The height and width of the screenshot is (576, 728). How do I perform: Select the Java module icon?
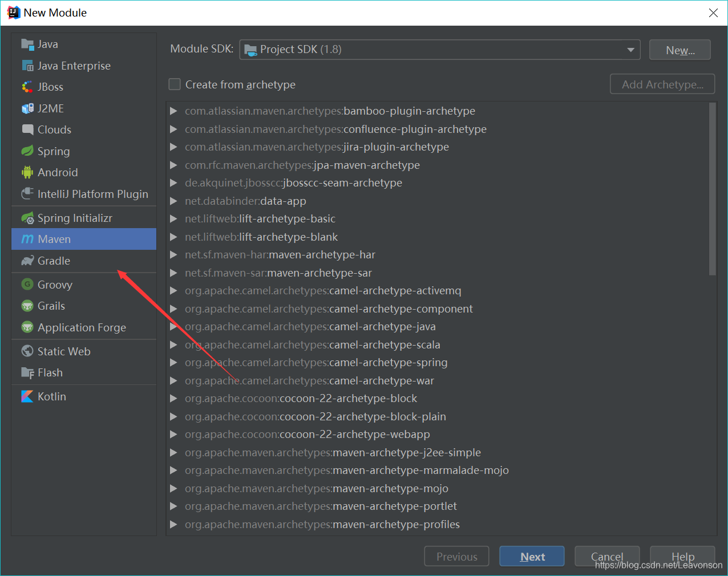pos(27,44)
